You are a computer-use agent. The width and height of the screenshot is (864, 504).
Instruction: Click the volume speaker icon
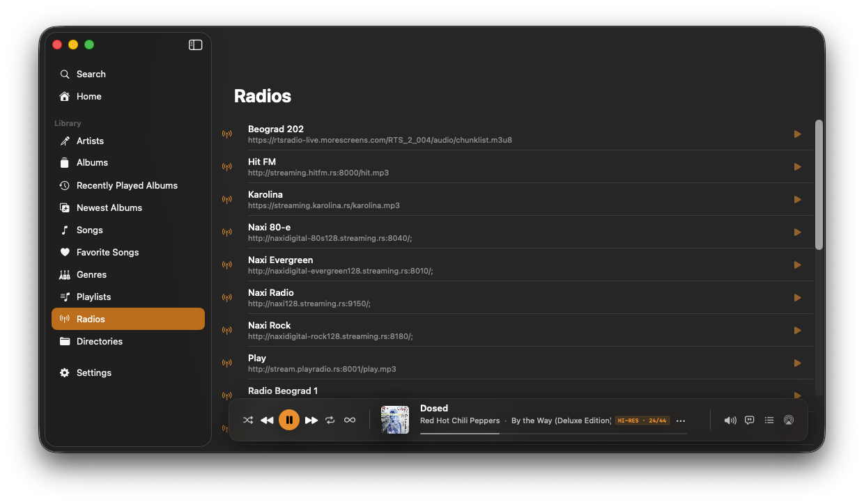[x=730, y=420]
